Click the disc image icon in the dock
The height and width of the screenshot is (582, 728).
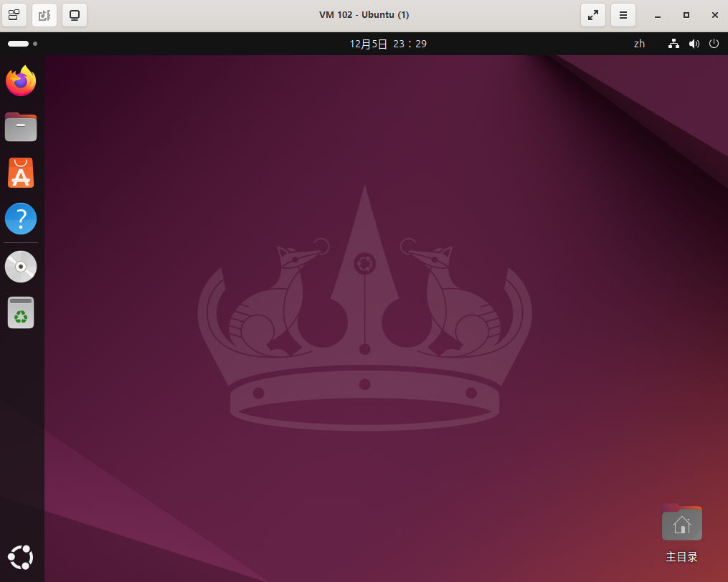(x=20, y=266)
